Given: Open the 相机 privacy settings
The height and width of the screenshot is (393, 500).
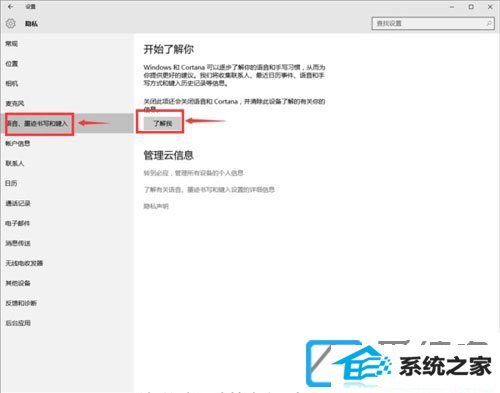Looking at the screenshot, I should coord(12,84).
